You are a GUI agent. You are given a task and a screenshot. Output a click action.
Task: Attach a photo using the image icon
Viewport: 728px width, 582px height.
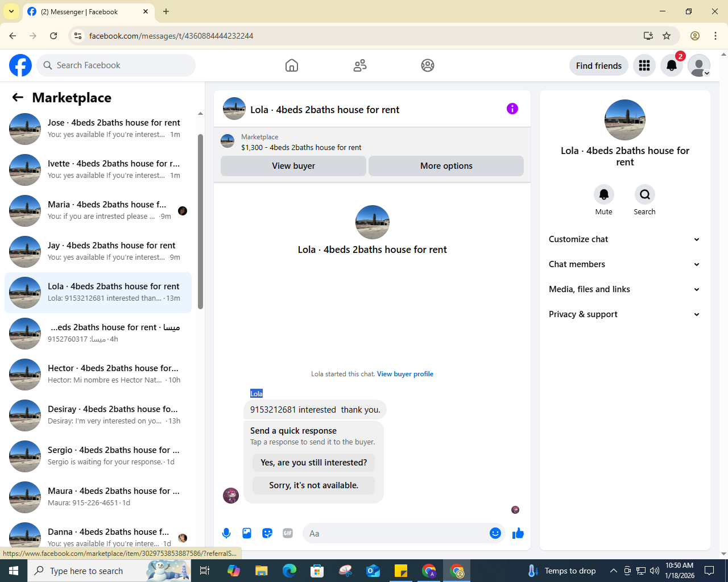(x=247, y=533)
